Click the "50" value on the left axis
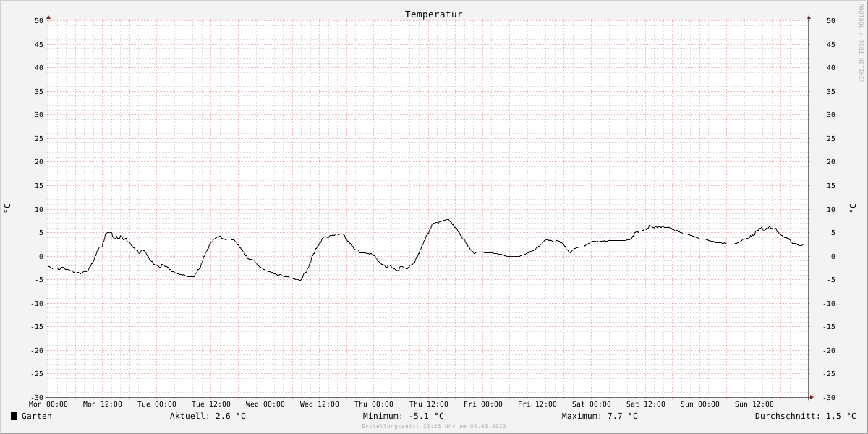 (39, 21)
